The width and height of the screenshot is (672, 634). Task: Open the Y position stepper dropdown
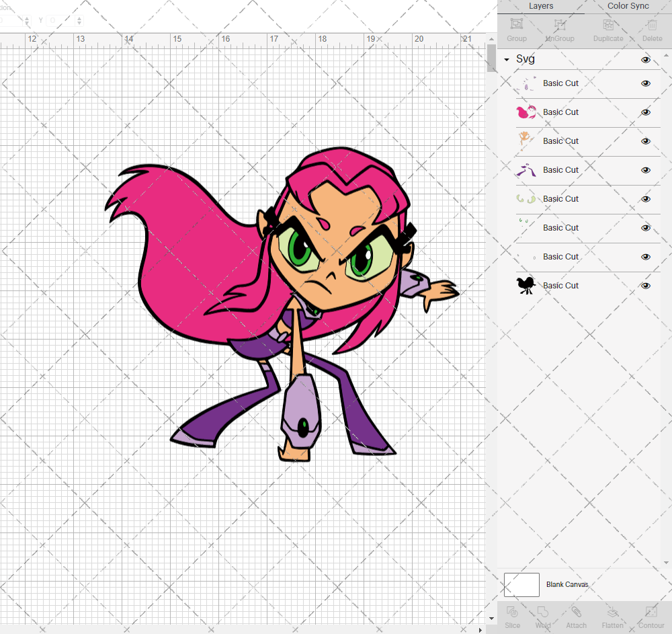[x=79, y=20]
